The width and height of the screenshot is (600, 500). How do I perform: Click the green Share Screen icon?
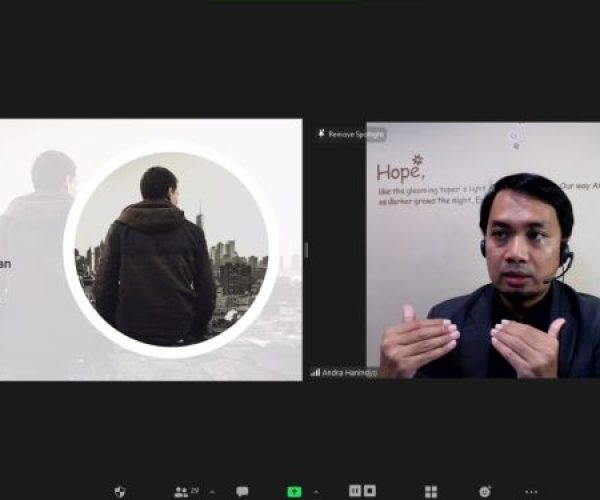[294, 491]
